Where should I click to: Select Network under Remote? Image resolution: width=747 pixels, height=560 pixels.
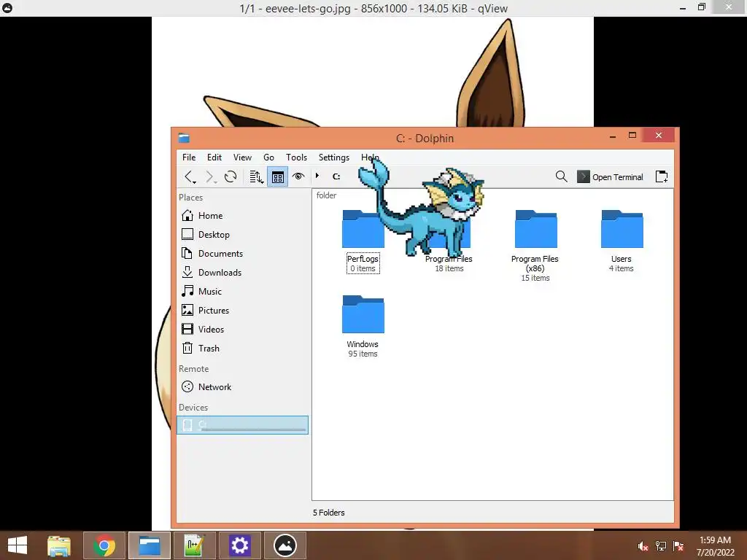coord(242,387)
